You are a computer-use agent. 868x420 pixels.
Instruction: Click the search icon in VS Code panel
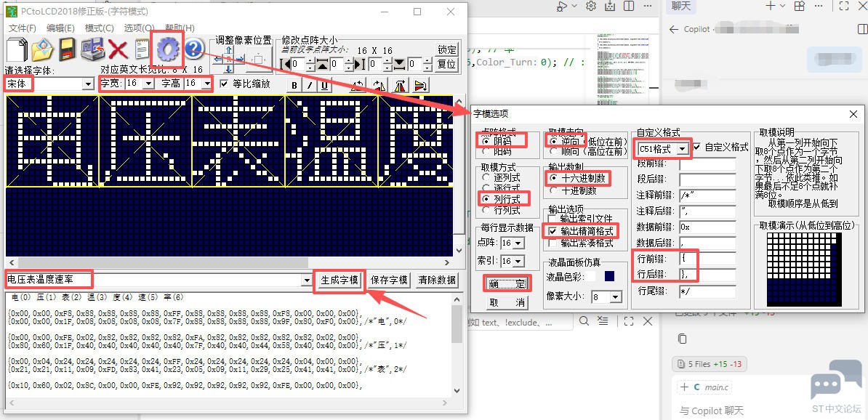584,321
